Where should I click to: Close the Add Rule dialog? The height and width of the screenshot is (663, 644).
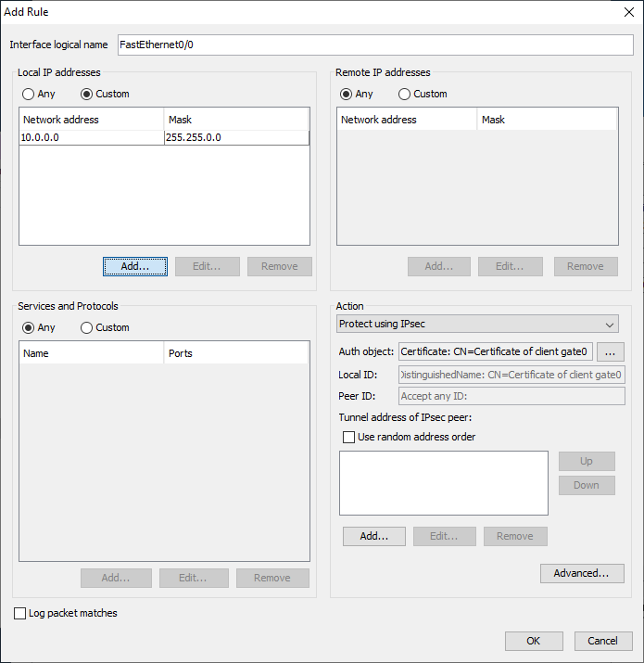tap(629, 12)
